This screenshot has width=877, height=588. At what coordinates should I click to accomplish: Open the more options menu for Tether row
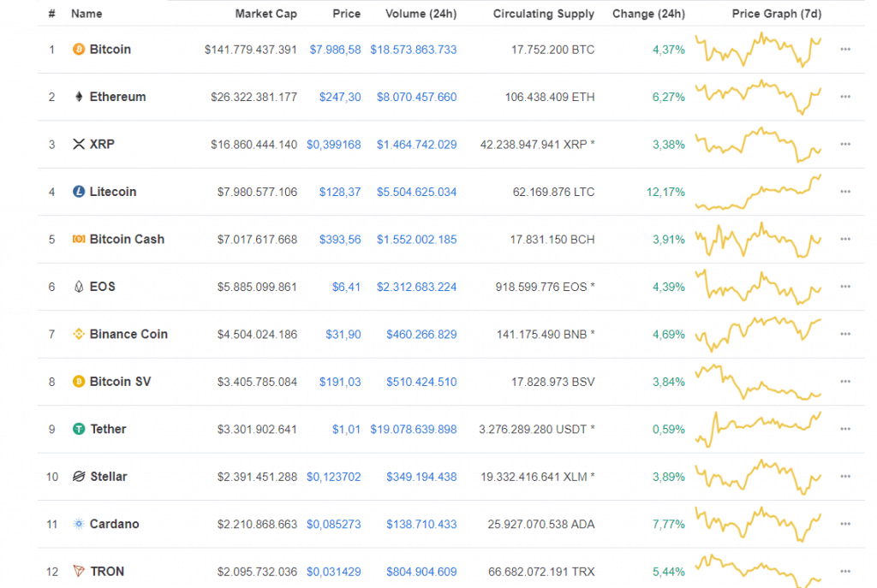[x=845, y=430]
